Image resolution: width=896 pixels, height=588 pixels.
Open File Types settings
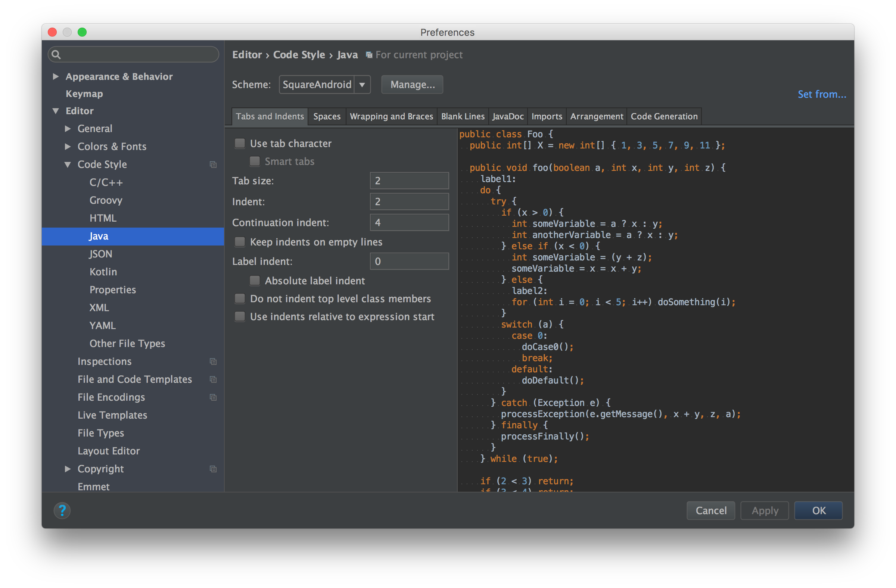(100, 434)
